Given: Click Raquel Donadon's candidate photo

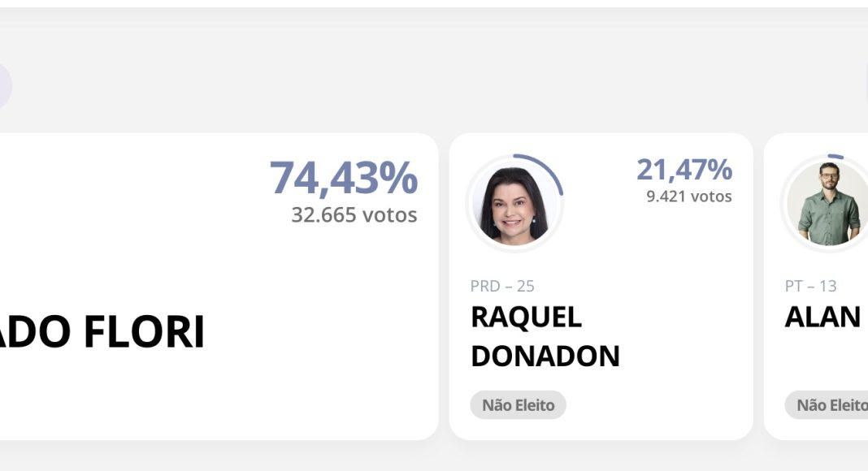Looking at the screenshot, I should 513,205.
